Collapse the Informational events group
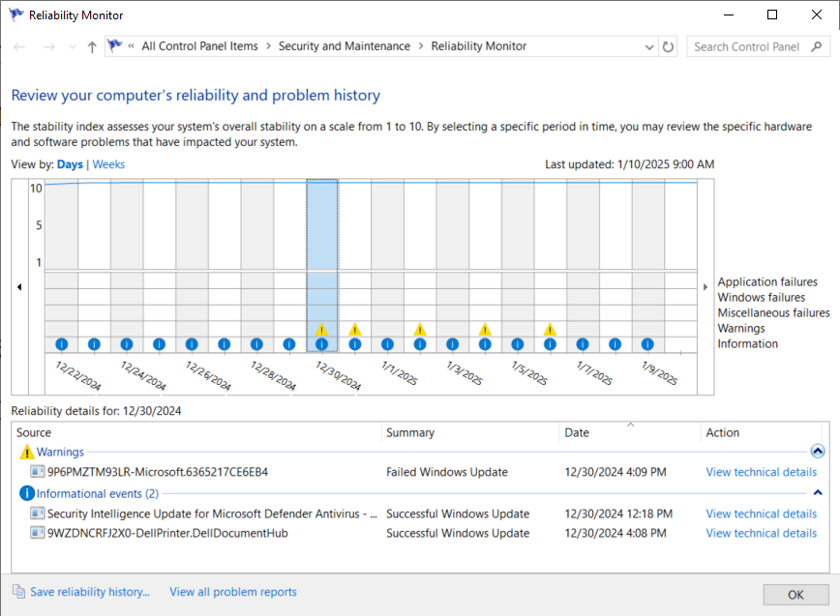The height and width of the screenshot is (616, 840). pyautogui.click(x=818, y=492)
